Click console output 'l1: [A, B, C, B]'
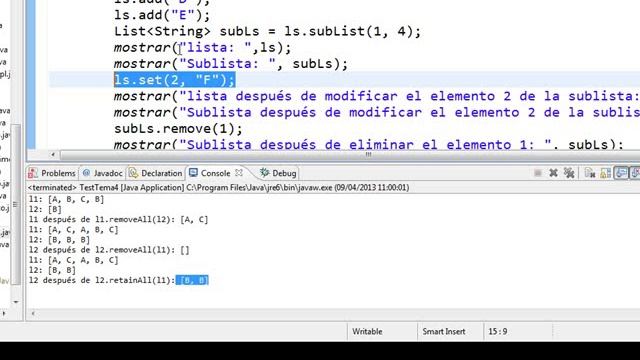 (x=67, y=199)
